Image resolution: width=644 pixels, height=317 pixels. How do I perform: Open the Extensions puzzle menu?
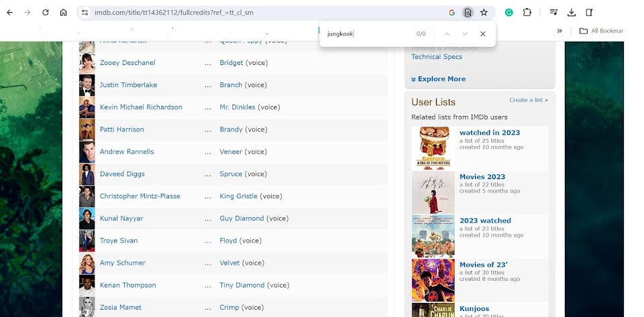[527, 12]
